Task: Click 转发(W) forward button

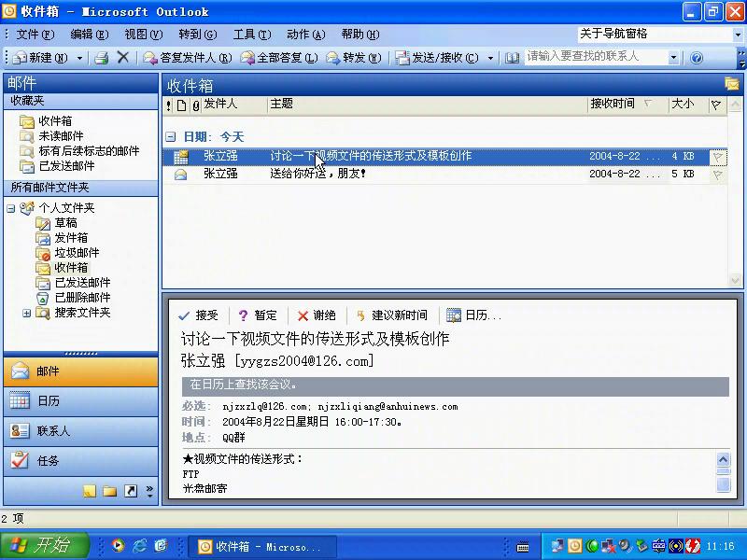Action: coord(354,58)
